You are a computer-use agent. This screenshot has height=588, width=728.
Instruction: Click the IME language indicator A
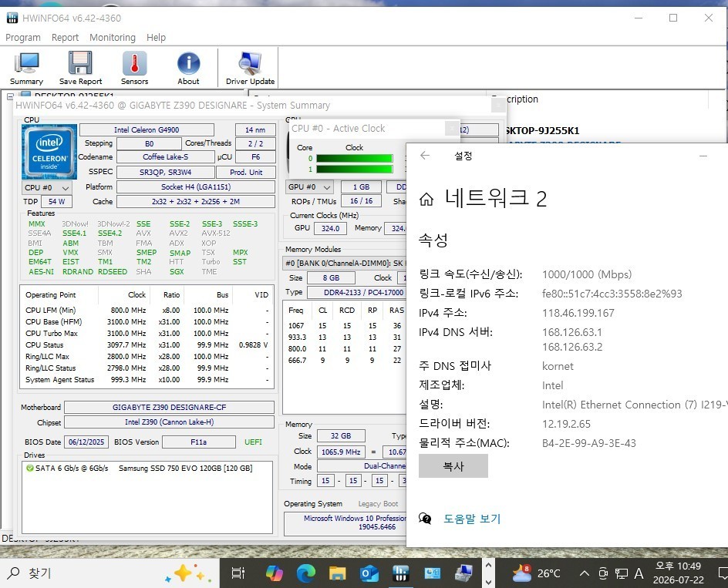point(639,574)
